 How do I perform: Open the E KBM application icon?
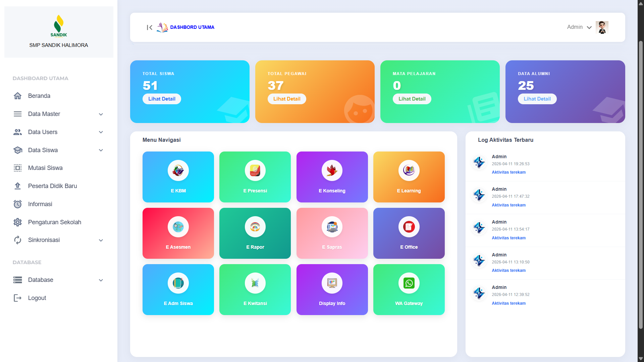point(178,170)
